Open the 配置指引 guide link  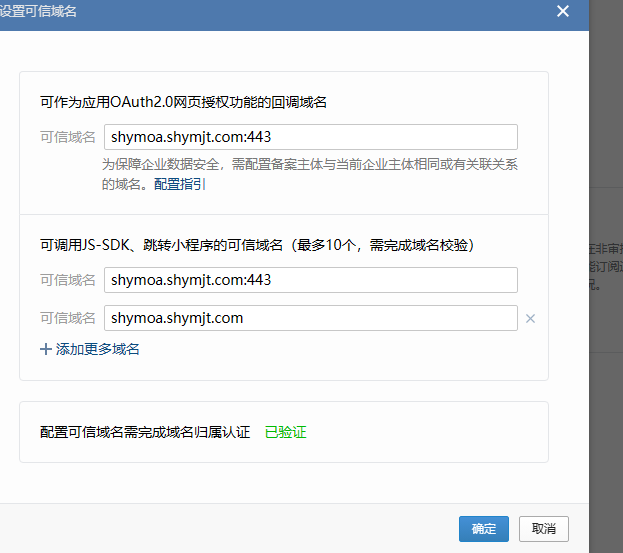pos(180,184)
